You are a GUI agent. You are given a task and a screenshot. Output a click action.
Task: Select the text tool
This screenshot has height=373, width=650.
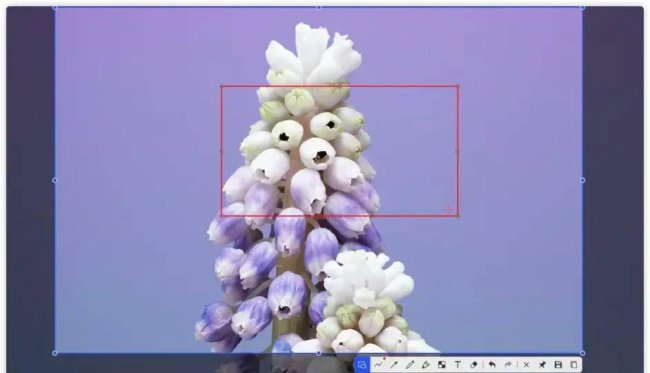pos(458,365)
